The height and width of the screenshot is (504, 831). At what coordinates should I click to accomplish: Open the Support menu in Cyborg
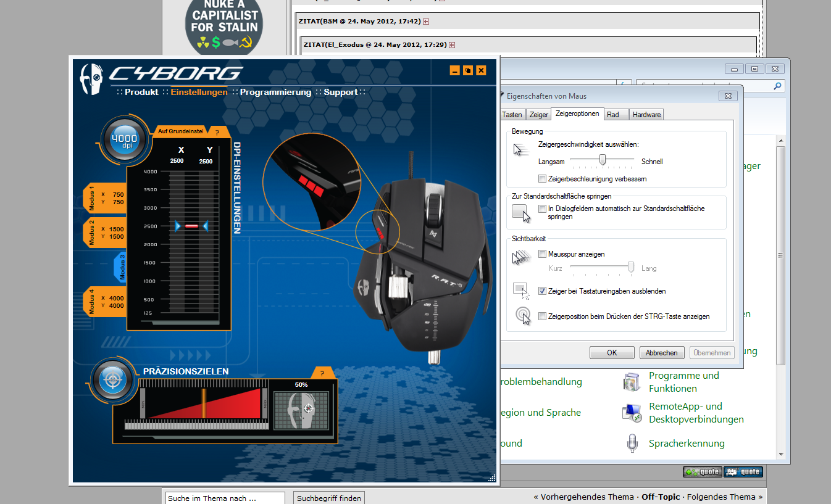click(x=341, y=92)
